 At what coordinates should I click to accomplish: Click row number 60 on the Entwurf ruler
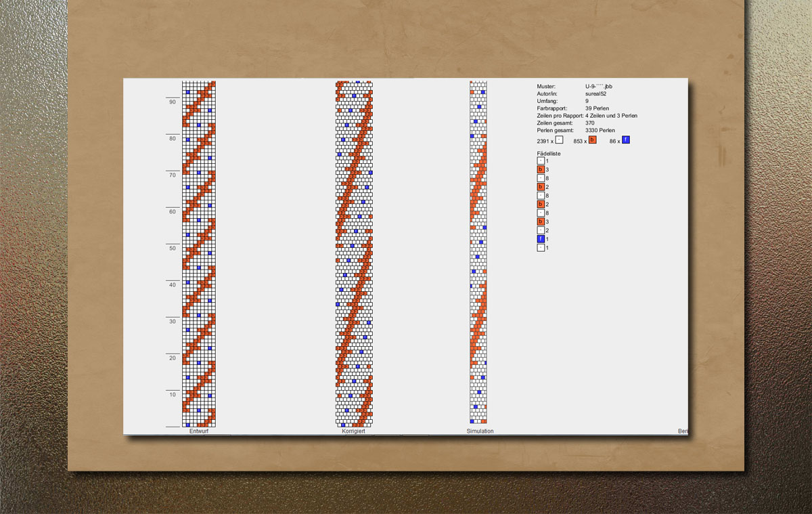173,212
